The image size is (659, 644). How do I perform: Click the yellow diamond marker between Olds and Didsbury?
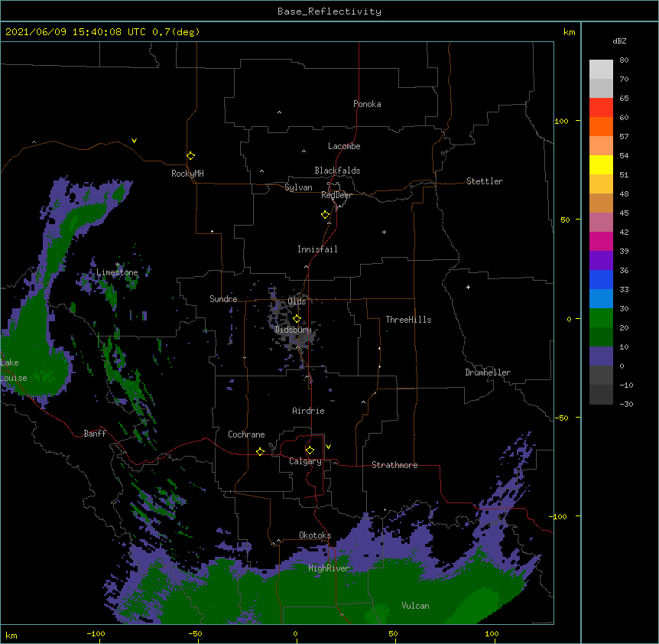(x=297, y=318)
